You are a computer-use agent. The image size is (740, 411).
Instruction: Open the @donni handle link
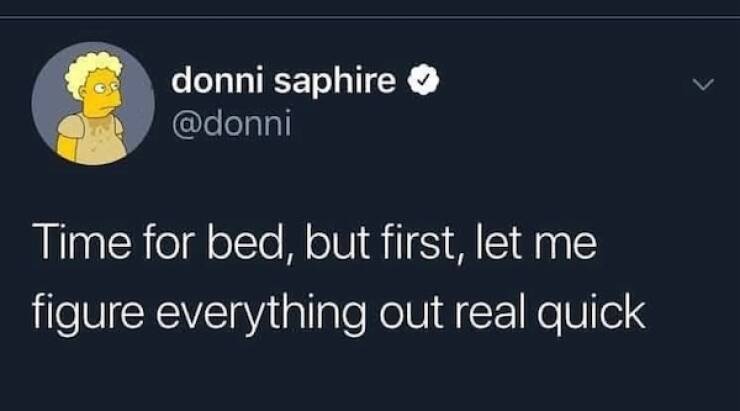[229, 124]
